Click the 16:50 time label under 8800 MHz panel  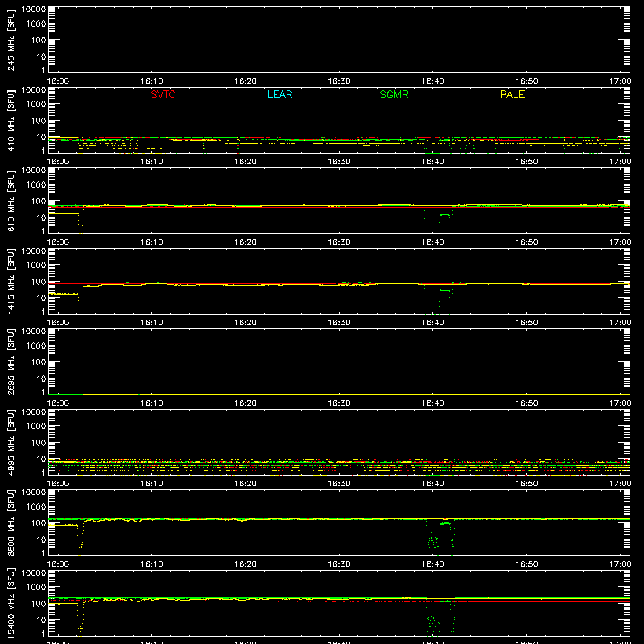(526, 564)
